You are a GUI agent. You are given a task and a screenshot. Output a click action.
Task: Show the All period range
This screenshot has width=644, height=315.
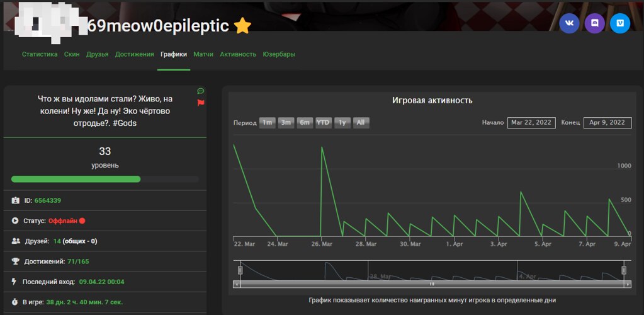click(x=361, y=123)
